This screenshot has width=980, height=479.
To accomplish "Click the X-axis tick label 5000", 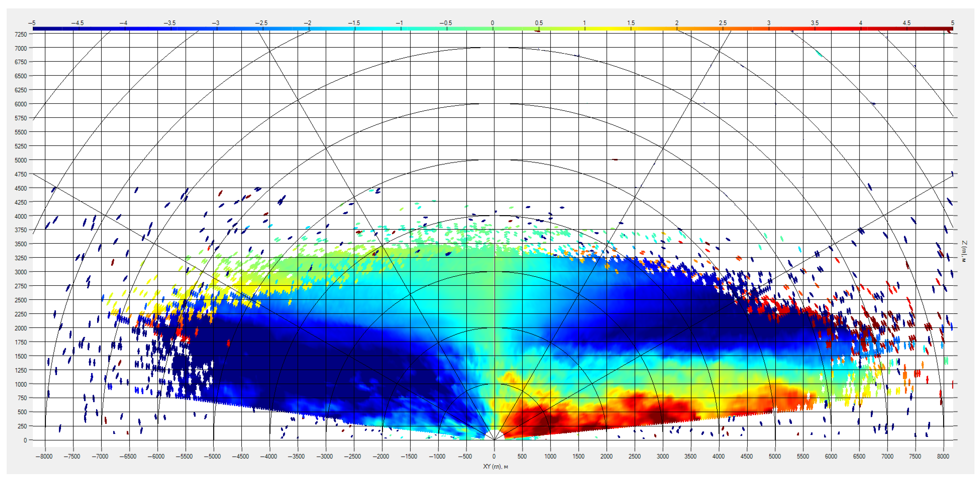I will click(775, 456).
